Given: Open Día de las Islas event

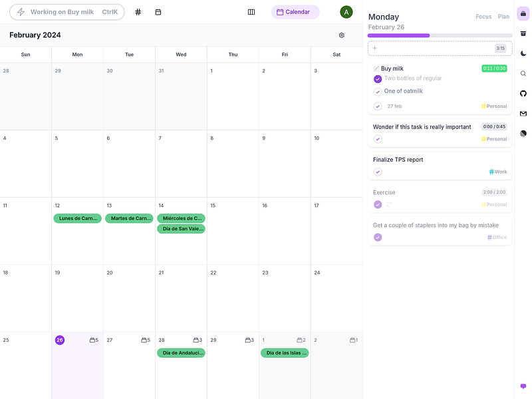Looking at the screenshot, I should point(285,353).
